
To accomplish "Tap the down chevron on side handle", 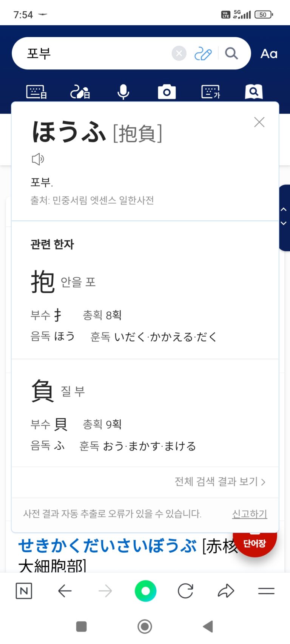I will tap(284, 223).
